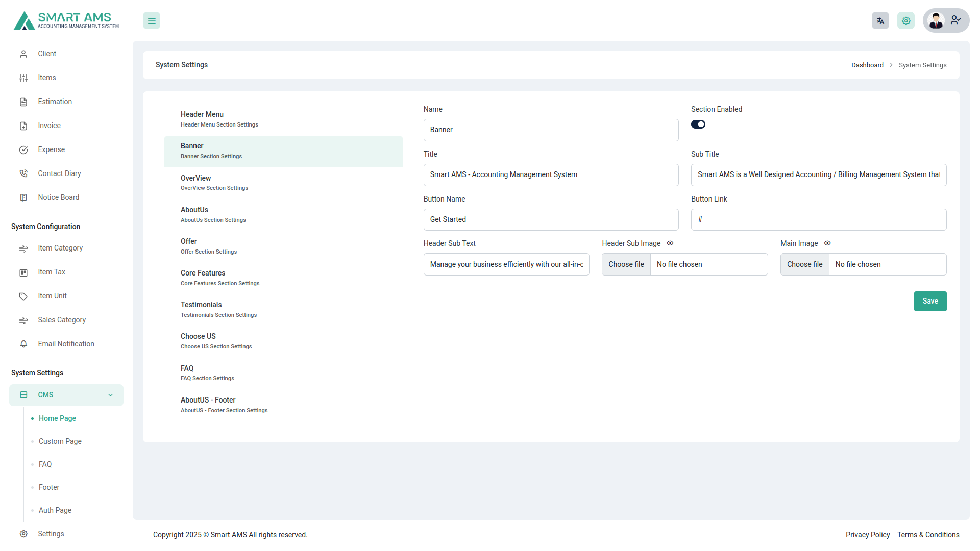Preview the Main Image eye icon
Viewport: 980px width, 551px height.
tap(827, 243)
